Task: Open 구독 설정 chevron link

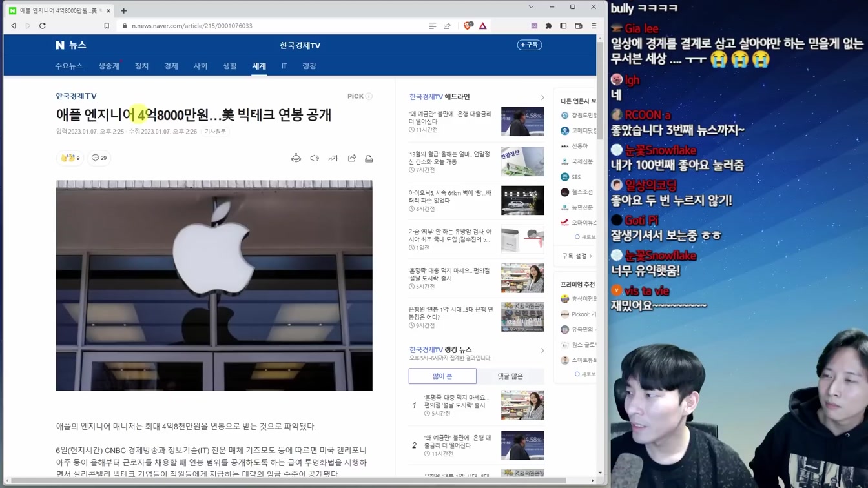Action: point(577,256)
